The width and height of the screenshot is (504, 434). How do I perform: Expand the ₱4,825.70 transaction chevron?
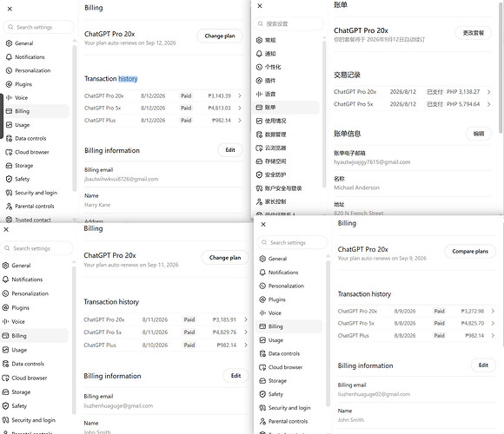(x=493, y=323)
